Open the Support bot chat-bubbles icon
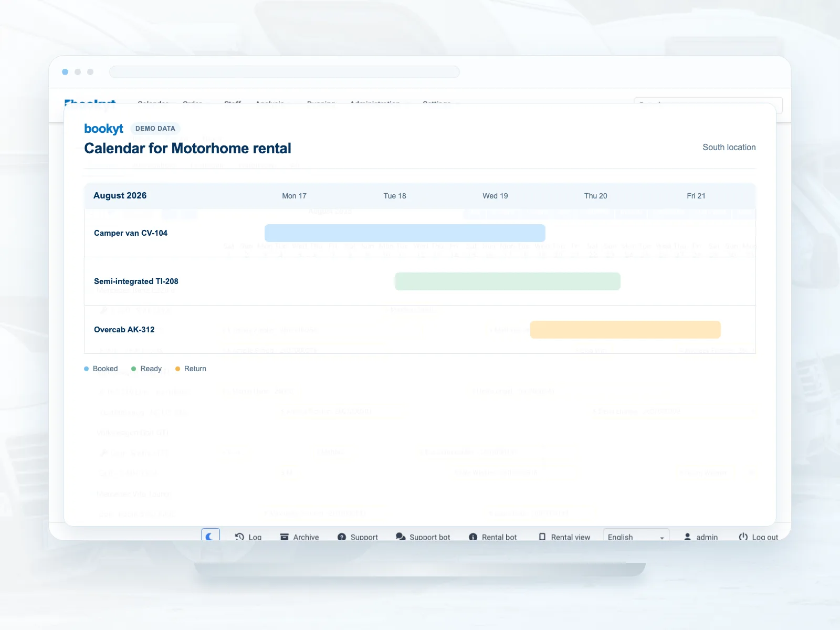Screen dimensions: 840x630 (401, 537)
